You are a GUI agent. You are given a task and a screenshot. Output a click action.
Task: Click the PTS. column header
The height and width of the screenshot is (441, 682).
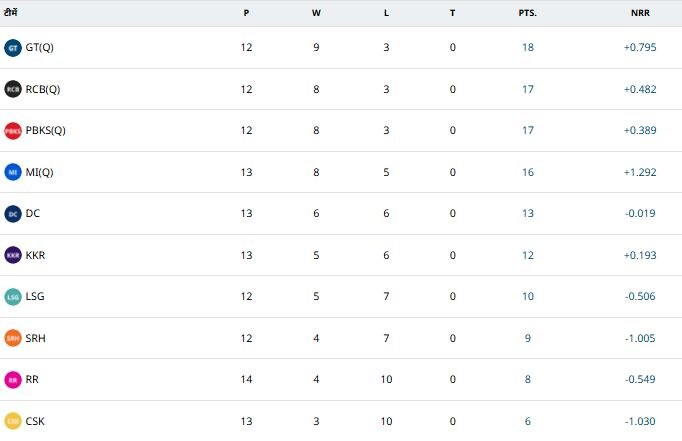527,13
